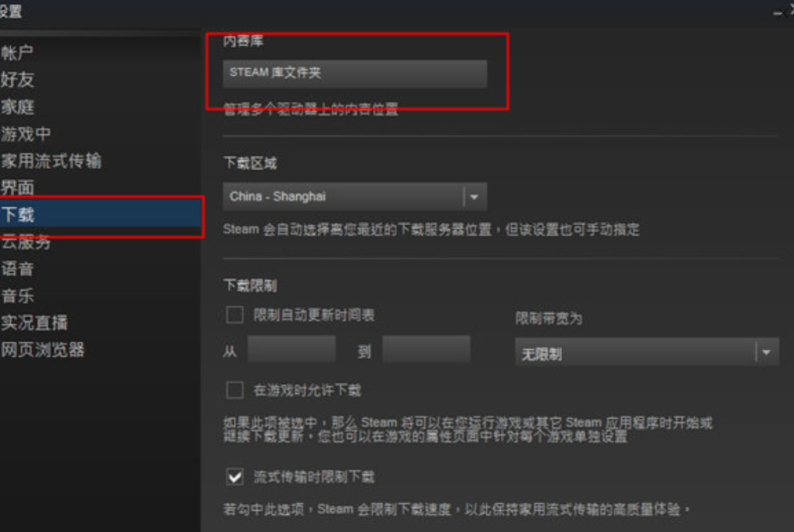Click the bandwidth limit dropdown arrow
Image resolution: width=794 pixels, height=532 pixels.
767,352
